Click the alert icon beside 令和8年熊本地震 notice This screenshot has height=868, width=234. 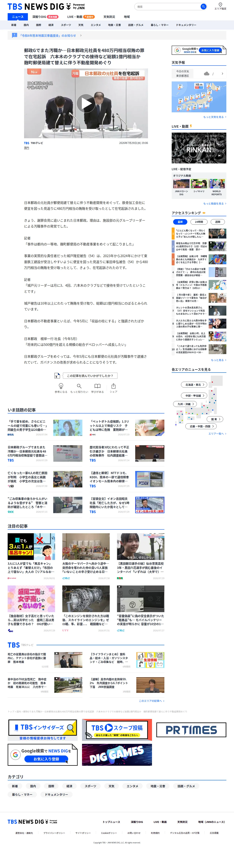point(14,35)
